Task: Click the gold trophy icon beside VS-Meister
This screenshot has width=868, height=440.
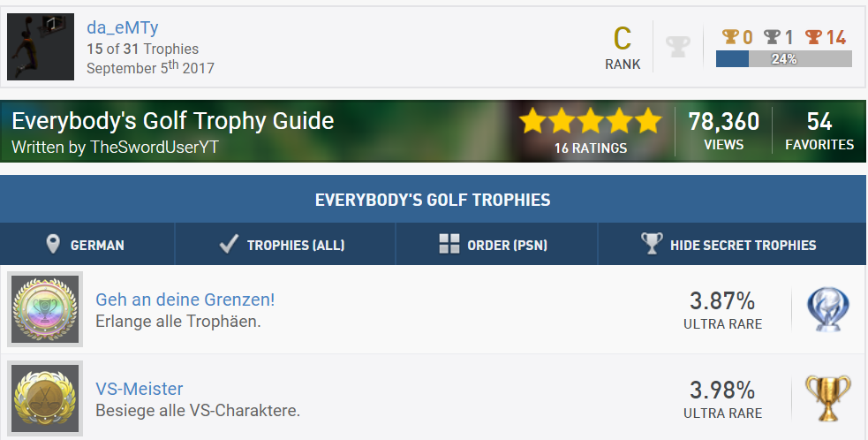Action: (827, 398)
